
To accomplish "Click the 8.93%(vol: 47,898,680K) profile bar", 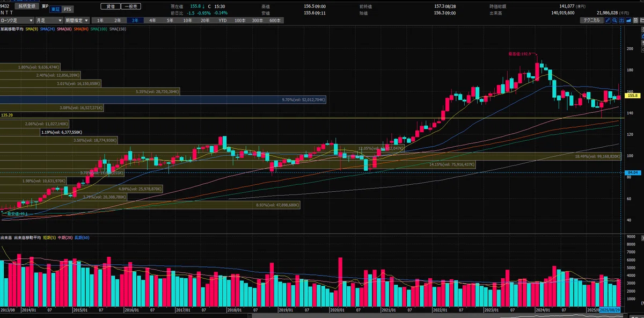I will 150,205.
